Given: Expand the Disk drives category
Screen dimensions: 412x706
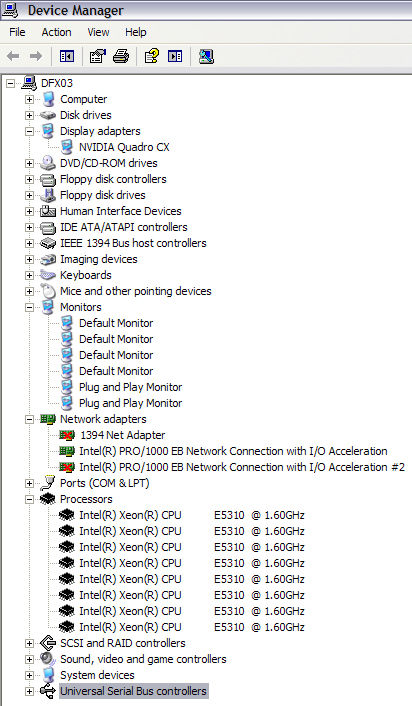Looking at the screenshot, I should tap(29, 115).
